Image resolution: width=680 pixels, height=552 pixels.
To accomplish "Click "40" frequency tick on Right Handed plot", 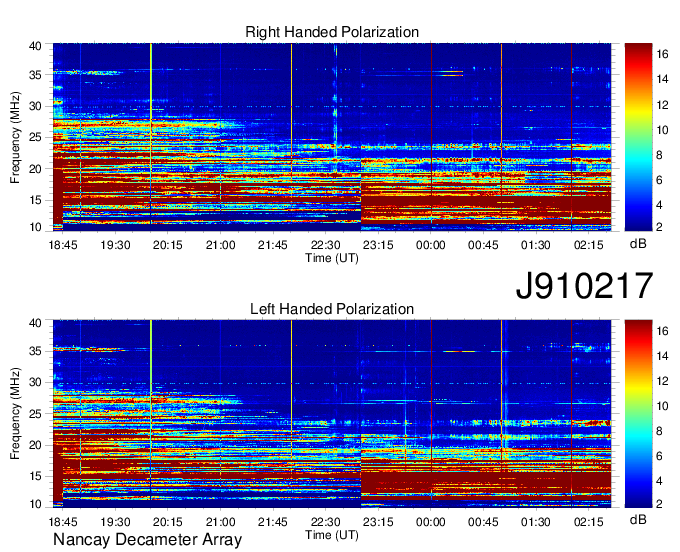I will (36, 46).
